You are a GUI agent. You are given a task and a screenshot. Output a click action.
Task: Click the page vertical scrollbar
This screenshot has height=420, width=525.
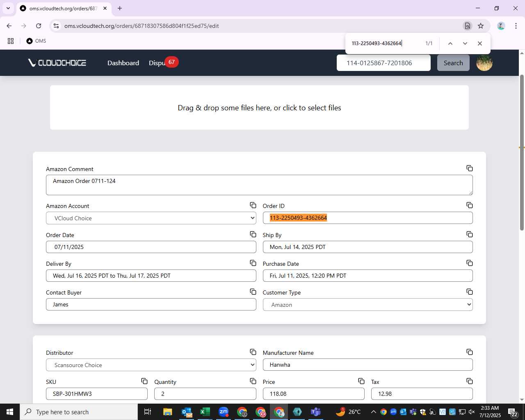[x=522, y=153]
